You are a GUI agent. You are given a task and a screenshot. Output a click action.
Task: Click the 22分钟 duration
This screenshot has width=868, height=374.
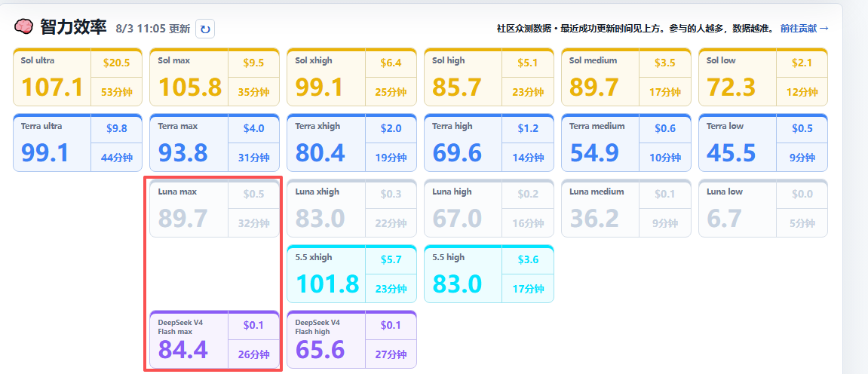click(391, 223)
